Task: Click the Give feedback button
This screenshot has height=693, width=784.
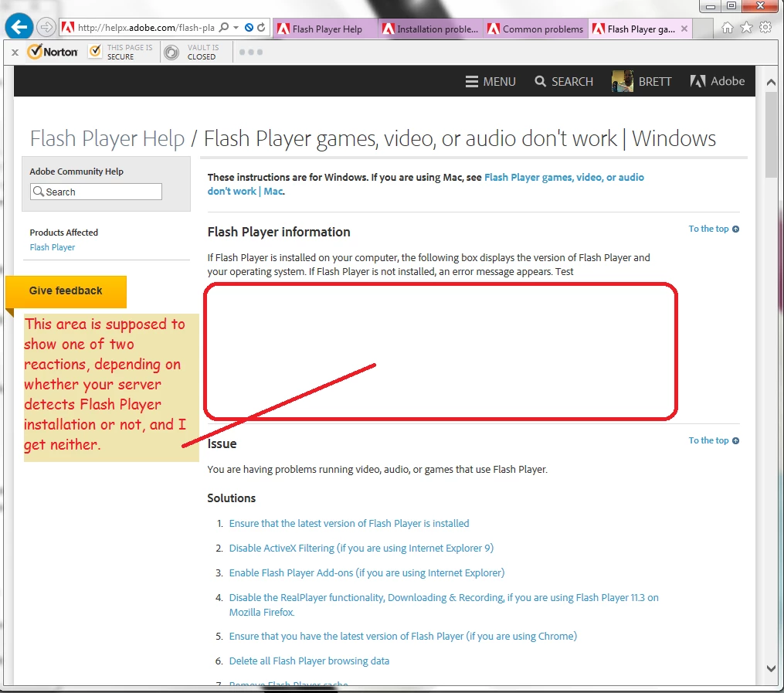Action: click(x=66, y=291)
